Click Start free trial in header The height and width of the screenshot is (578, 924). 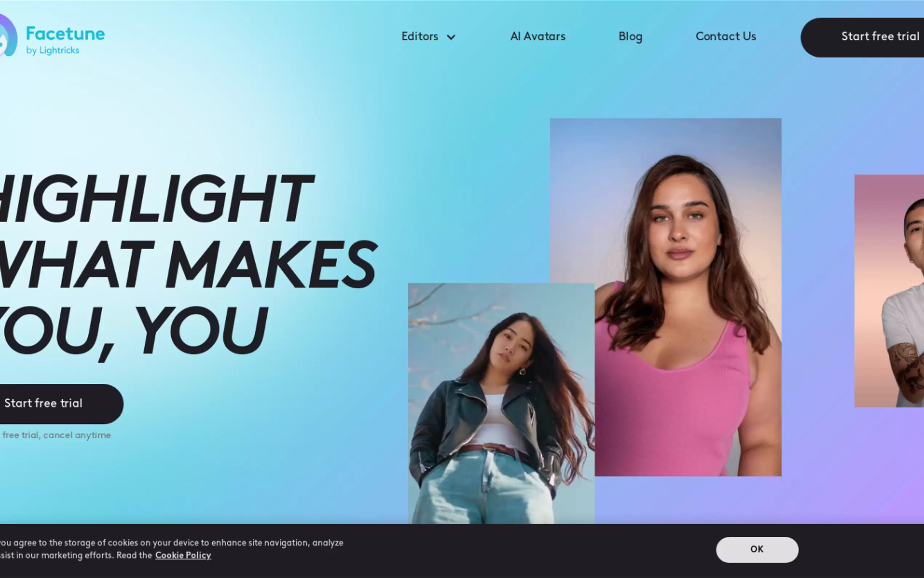pyautogui.click(x=862, y=37)
